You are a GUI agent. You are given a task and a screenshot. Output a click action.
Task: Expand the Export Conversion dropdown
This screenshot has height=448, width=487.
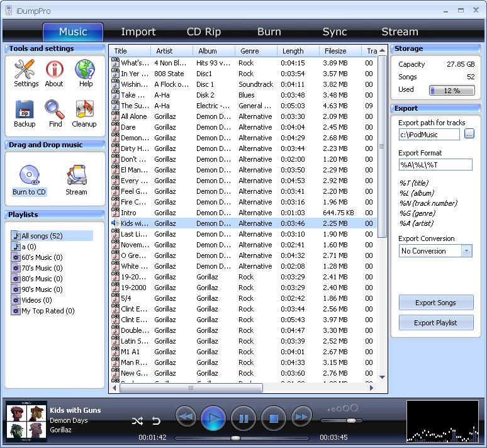[x=466, y=250]
